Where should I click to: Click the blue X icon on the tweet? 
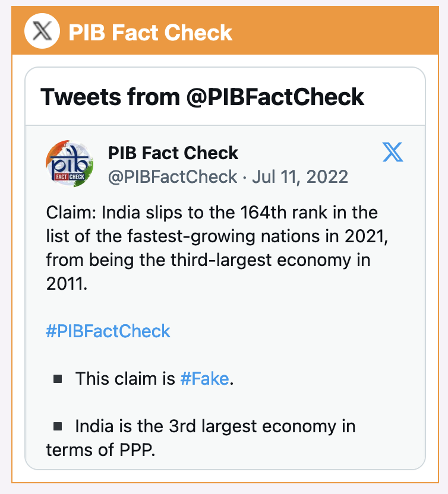click(392, 153)
